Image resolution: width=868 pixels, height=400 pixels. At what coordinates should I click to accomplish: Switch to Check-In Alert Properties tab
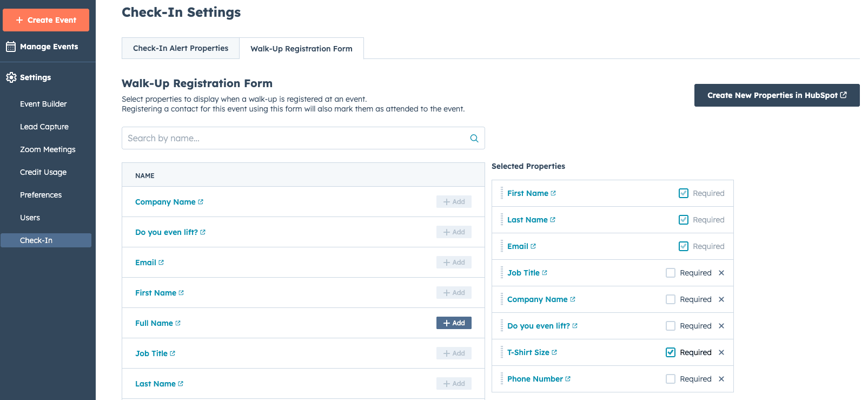pyautogui.click(x=181, y=48)
